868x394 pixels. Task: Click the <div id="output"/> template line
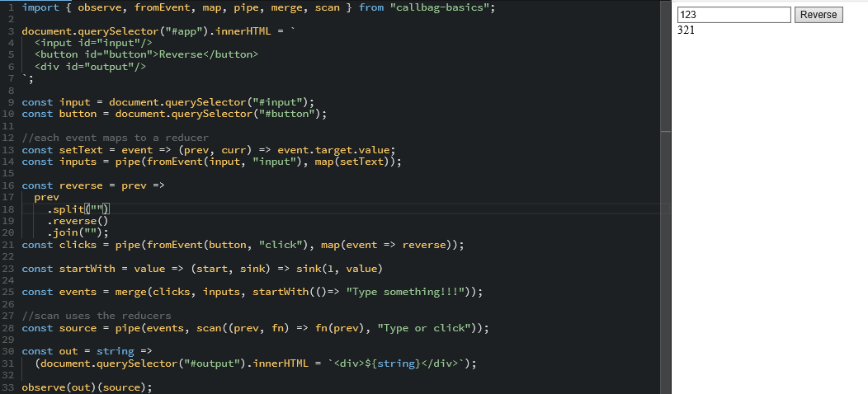[90, 67]
